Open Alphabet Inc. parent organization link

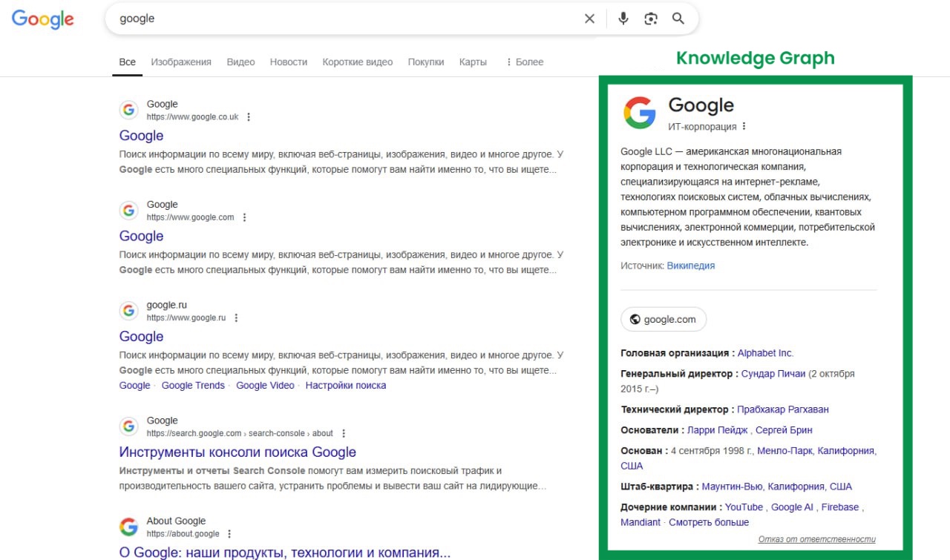(765, 353)
